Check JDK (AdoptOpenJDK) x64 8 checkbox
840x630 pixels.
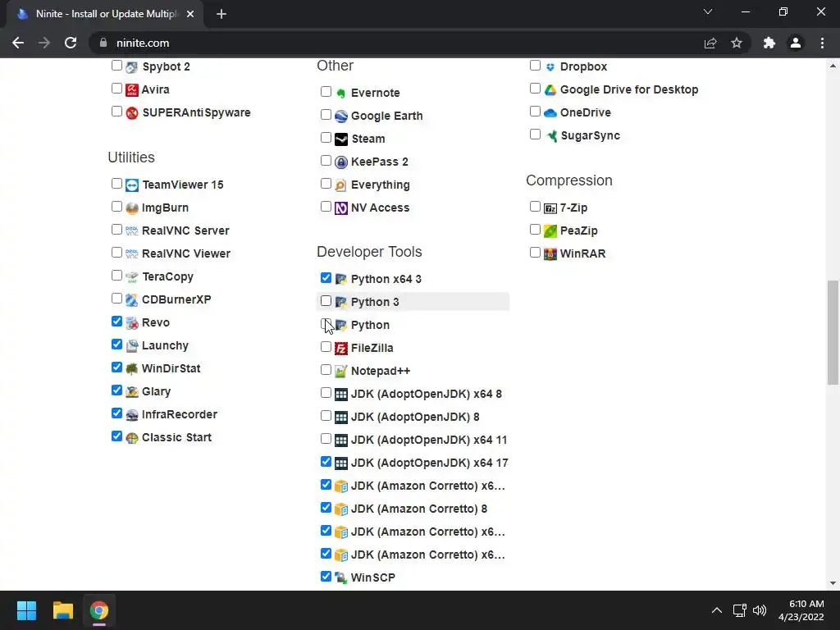[326, 393]
